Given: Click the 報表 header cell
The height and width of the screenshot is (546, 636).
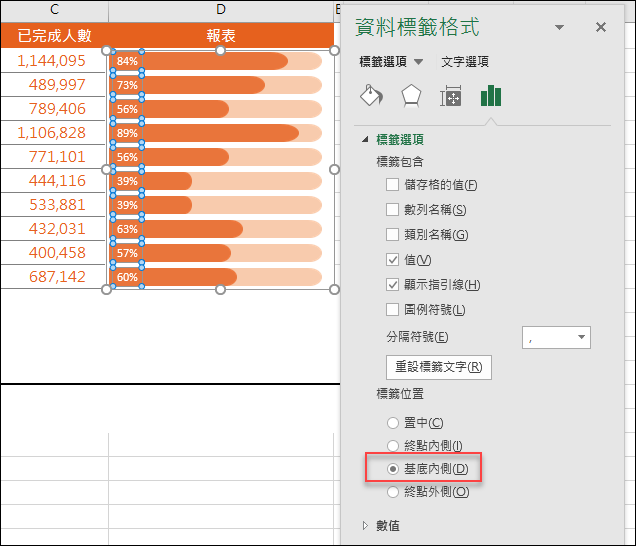Looking at the screenshot, I should 221,36.
